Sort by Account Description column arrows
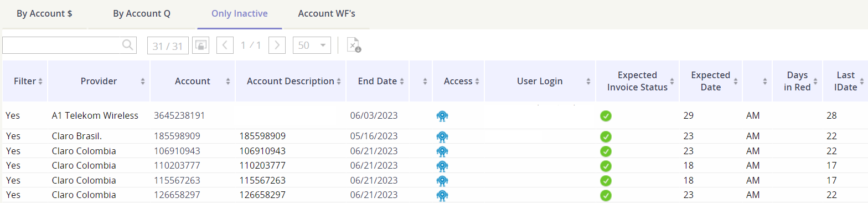The height and width of the screenshot is (203, 868). coord(339,82)
